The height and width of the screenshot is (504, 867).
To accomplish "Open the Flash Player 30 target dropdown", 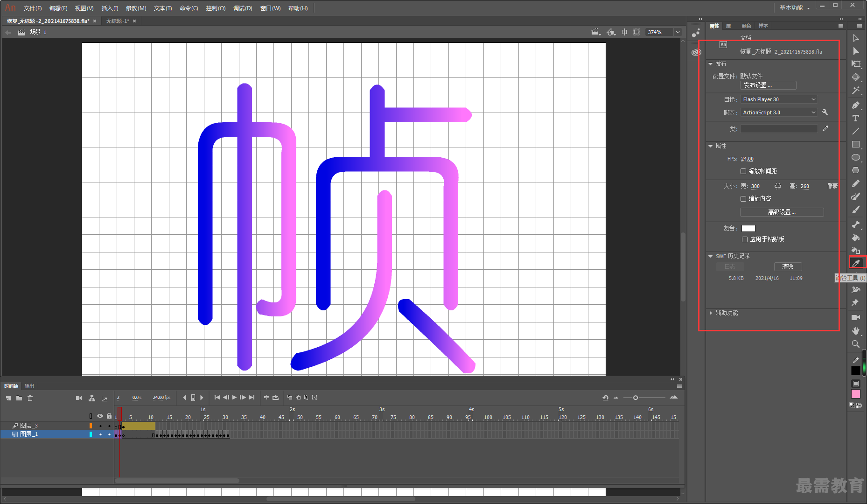I will pos(779,99).
